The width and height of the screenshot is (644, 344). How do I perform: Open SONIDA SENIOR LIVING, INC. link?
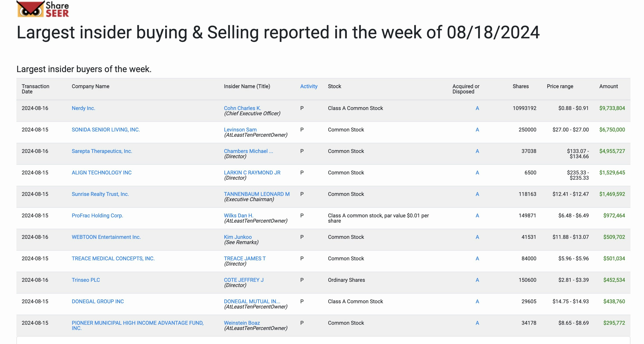[x=105, y=129]
